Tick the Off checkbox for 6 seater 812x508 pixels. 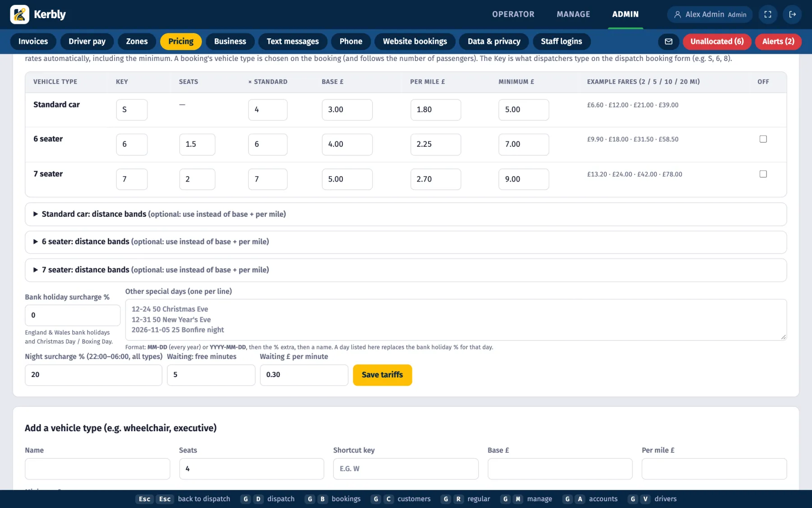coord(763,139)
